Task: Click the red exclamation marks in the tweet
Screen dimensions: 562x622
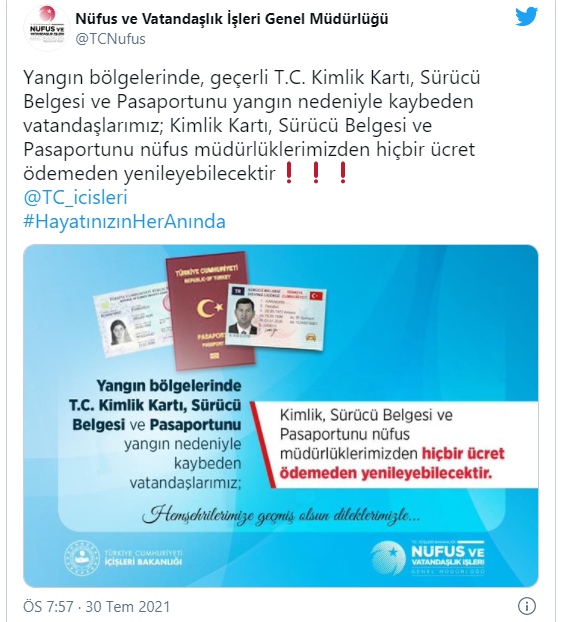Action: coord(316,173)
